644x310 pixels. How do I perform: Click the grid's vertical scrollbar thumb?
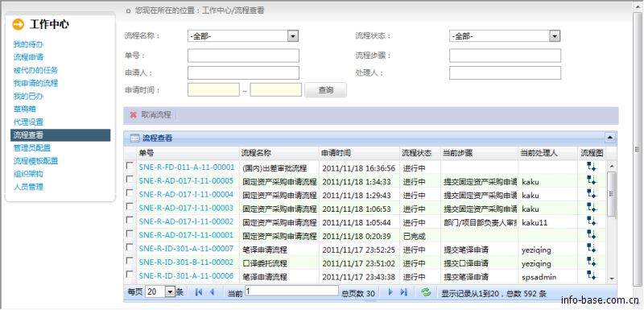click(612, 194)
